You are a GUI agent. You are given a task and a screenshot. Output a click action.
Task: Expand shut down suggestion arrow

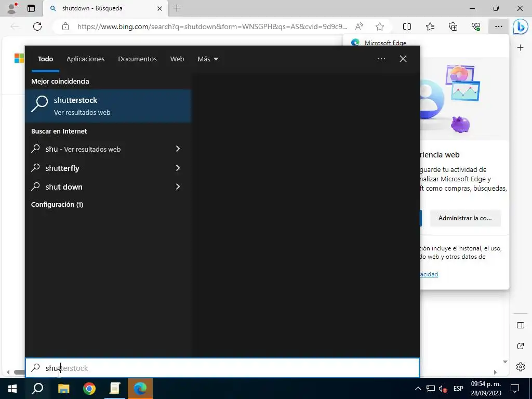(178, 187)
